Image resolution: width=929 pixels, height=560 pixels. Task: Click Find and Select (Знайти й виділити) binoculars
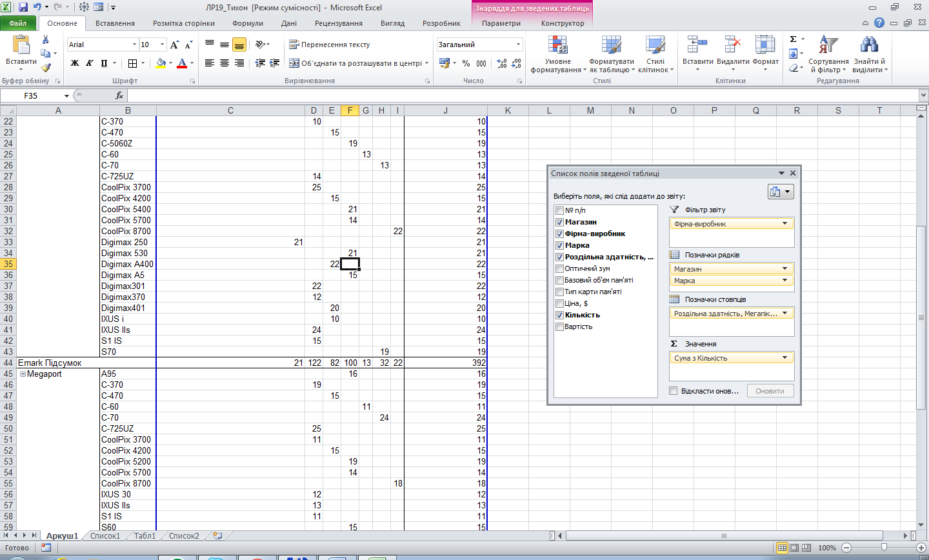click(870, 54)
